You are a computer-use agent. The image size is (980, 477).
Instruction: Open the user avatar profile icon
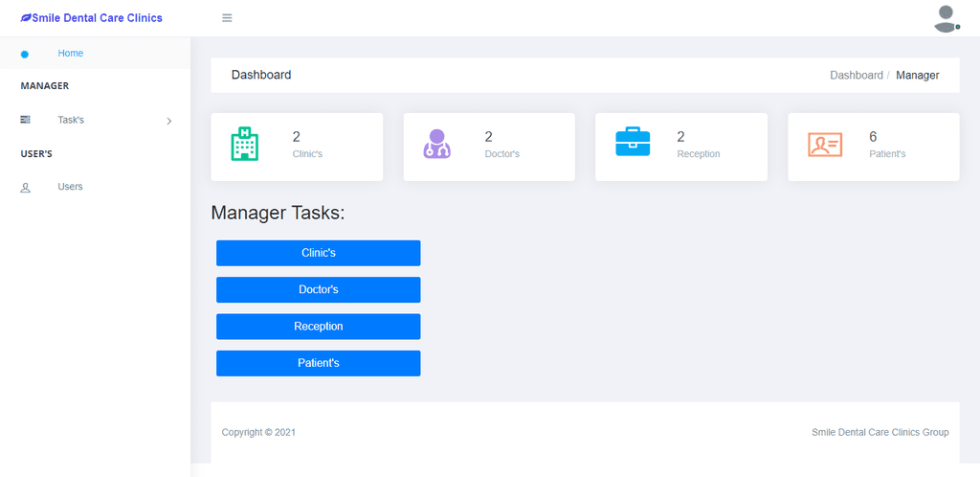[947, 19]
